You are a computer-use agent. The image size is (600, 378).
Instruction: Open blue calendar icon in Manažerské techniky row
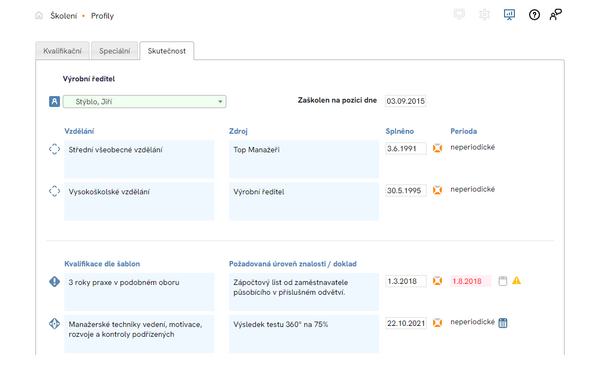(503, 323)
